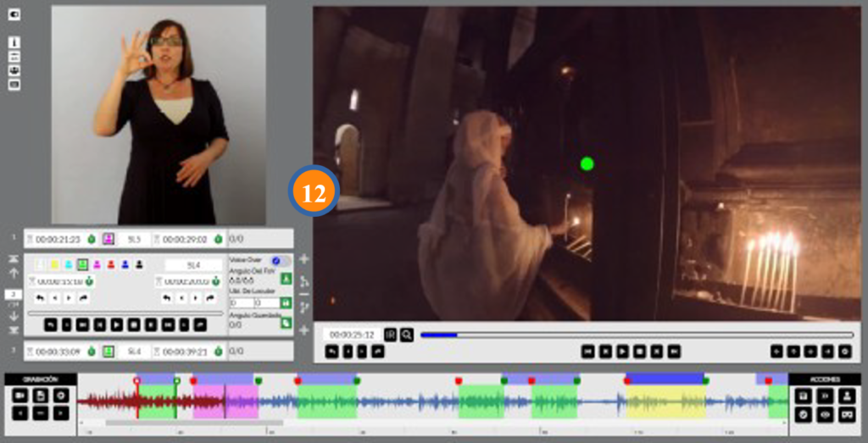This screenshot has height=443, width=868.
Task: Choose the magenta speaker avatar icon
Action: pos(97,265)
